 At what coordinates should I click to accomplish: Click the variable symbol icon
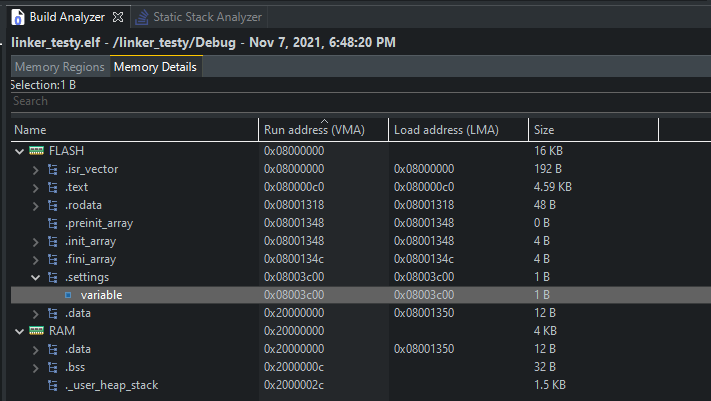[x=69, y=295]
